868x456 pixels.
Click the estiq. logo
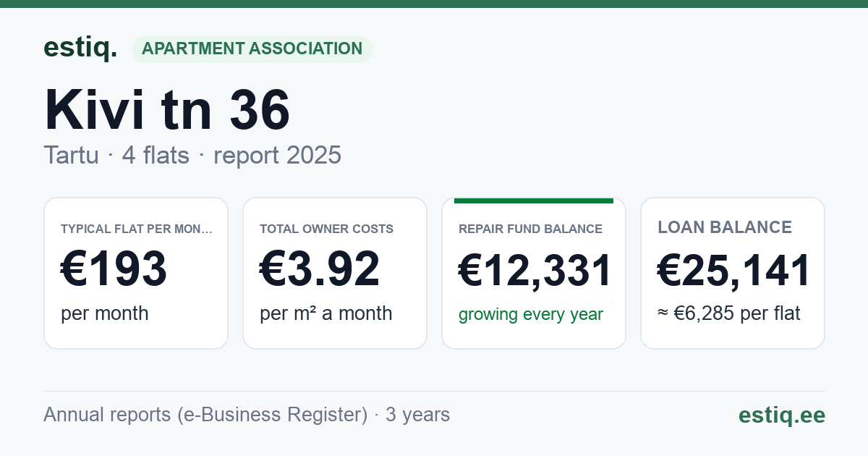[x=80, y=48]
